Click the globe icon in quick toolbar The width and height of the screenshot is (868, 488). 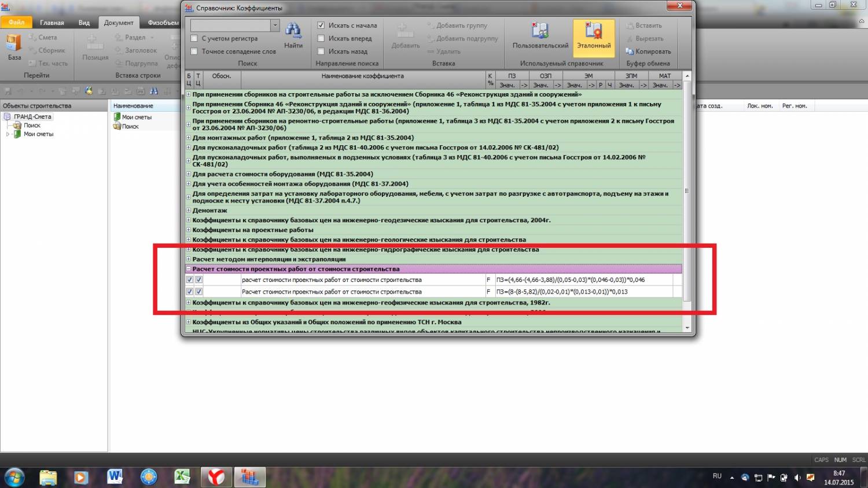[89, 91]
